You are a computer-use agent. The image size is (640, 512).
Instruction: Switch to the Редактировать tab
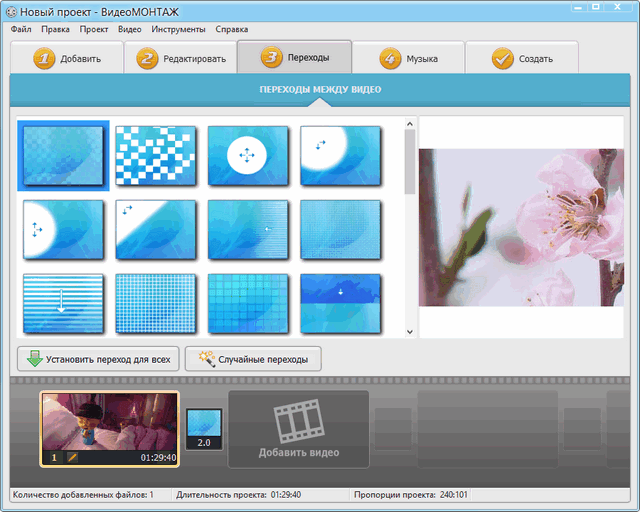pos(181,58)
